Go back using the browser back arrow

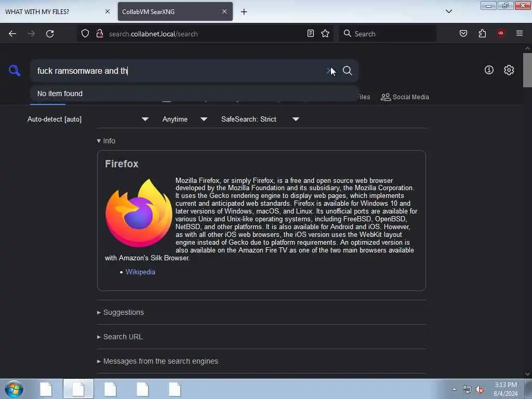[x=12, y=34]
